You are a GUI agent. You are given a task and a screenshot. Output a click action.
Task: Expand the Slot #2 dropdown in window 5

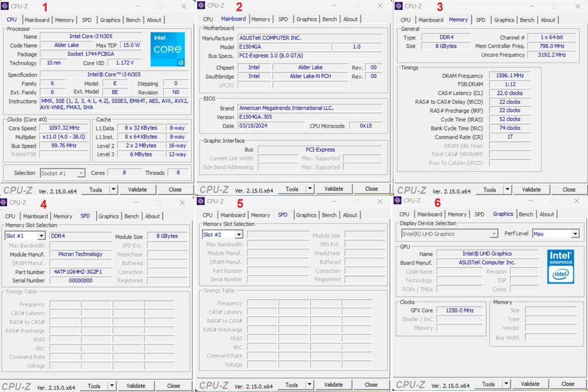[x=239, y=234]
